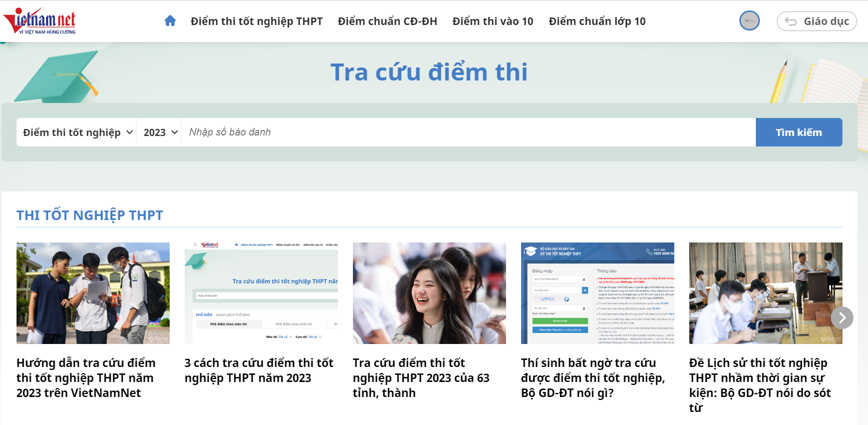Viewport: 868px width, 425px height.
Task: Open thumbnail of laughing girl with phone
Action: click(429, 293)
